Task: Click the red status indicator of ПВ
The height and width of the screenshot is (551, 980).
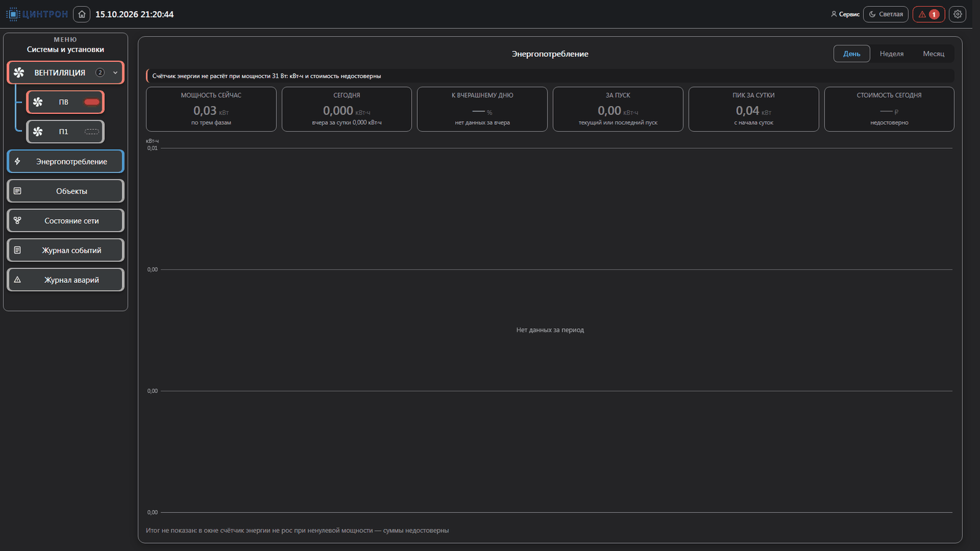Action: (x=92, y=102)
